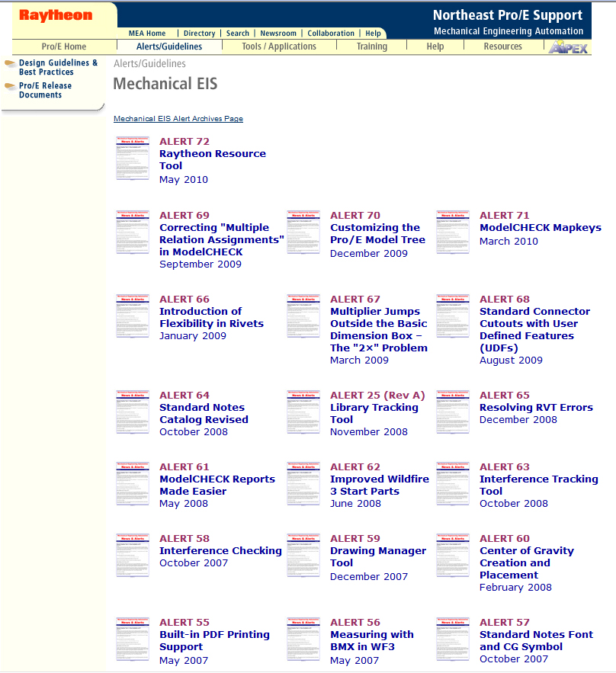This screenshot has width=616, height=673.
Task: Open the ModelCHECK Mapkeys alert
Action: tap(541, 227)
